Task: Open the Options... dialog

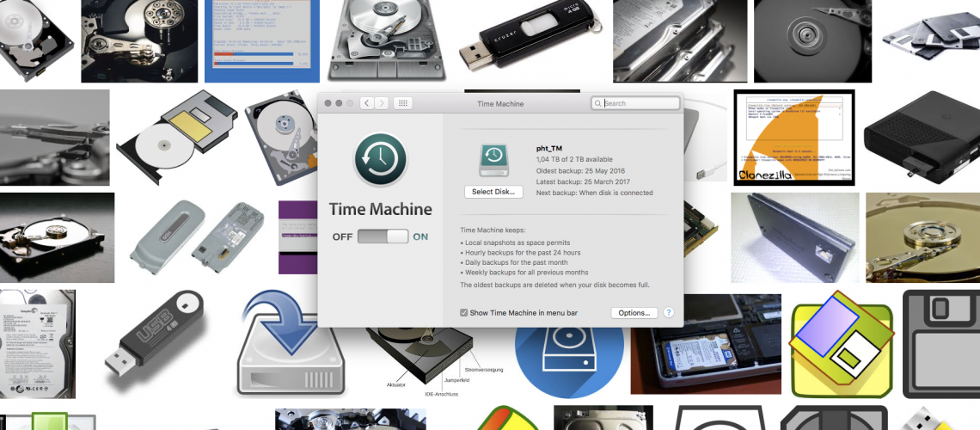Action: pos(634,313)
